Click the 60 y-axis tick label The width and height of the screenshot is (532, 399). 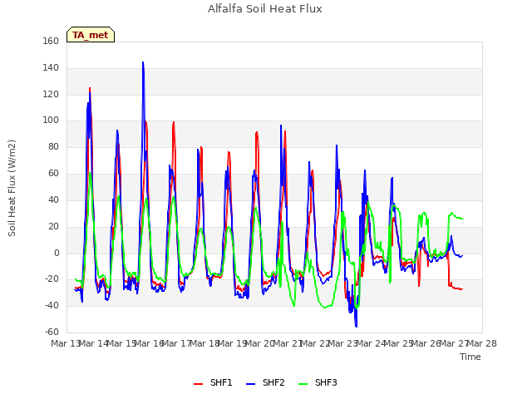pos(53,173)
